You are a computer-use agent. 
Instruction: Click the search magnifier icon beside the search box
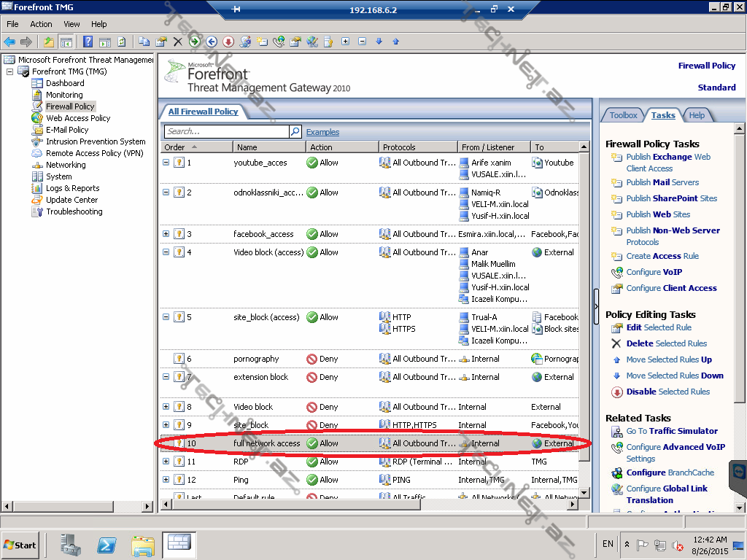295,132
